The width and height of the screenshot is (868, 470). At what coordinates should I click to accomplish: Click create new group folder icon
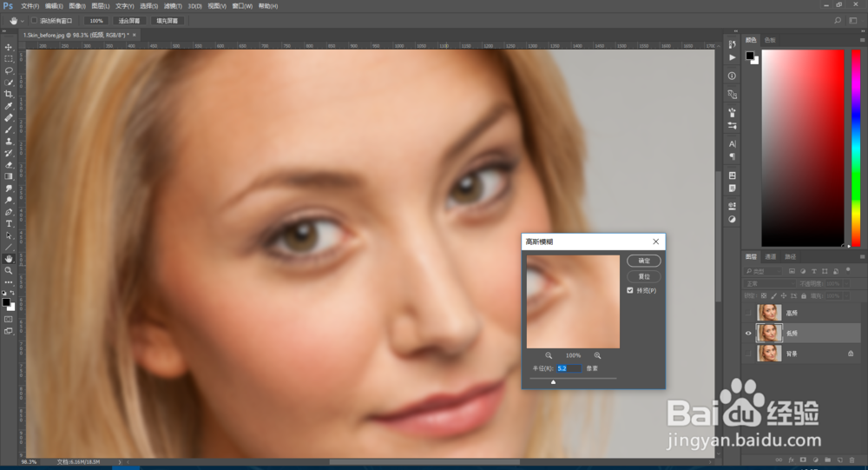(827, 460)
